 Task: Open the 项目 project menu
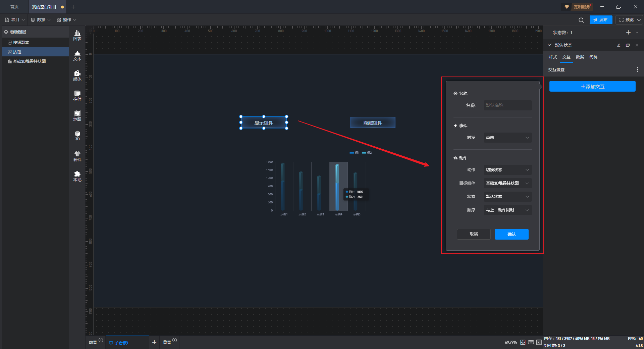tap(15, 20)
